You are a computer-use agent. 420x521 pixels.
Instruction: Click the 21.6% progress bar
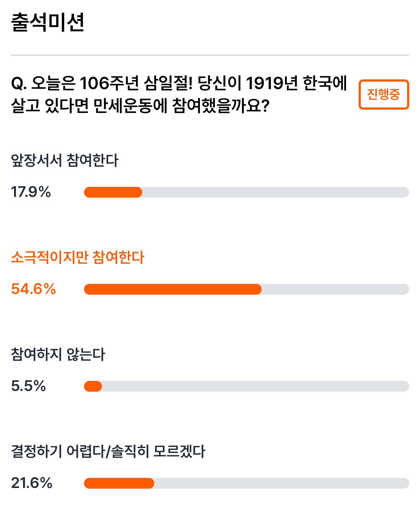tap(247, 483)
